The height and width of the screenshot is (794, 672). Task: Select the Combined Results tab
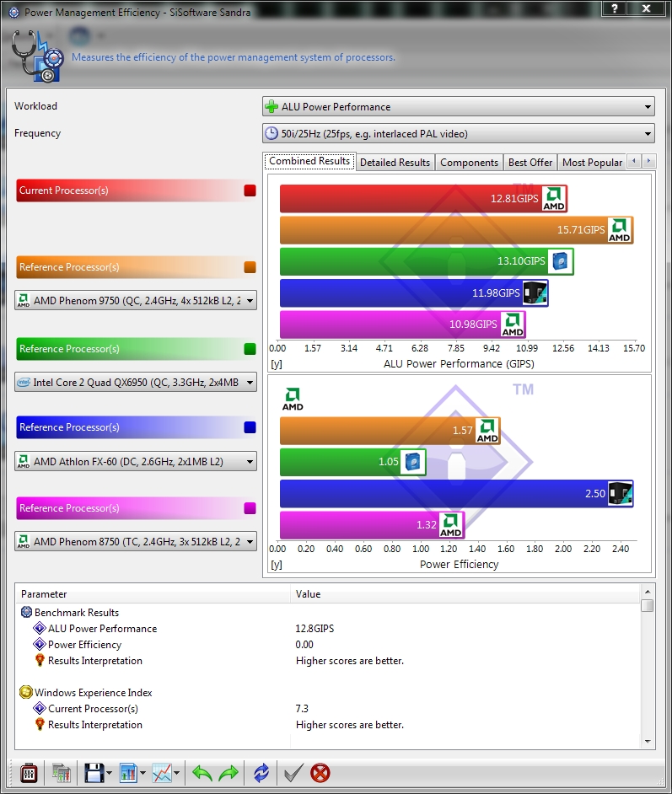point(309,161)
